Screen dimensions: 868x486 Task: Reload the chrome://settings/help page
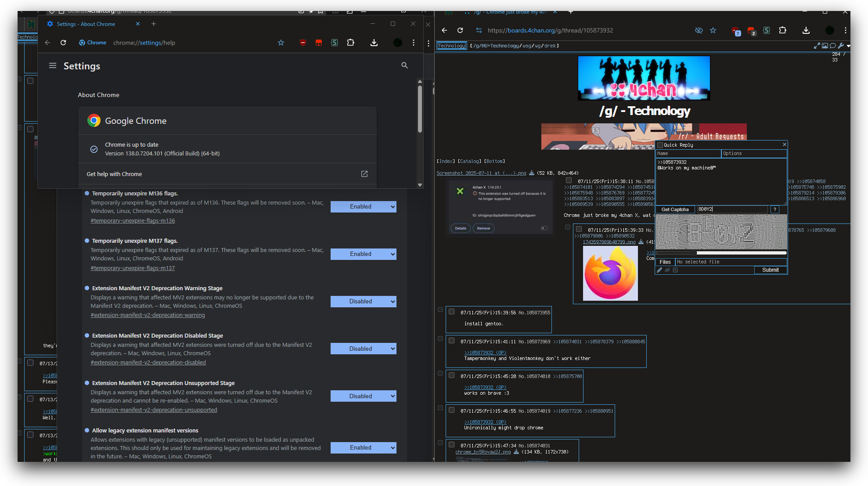tap(63, 43)
